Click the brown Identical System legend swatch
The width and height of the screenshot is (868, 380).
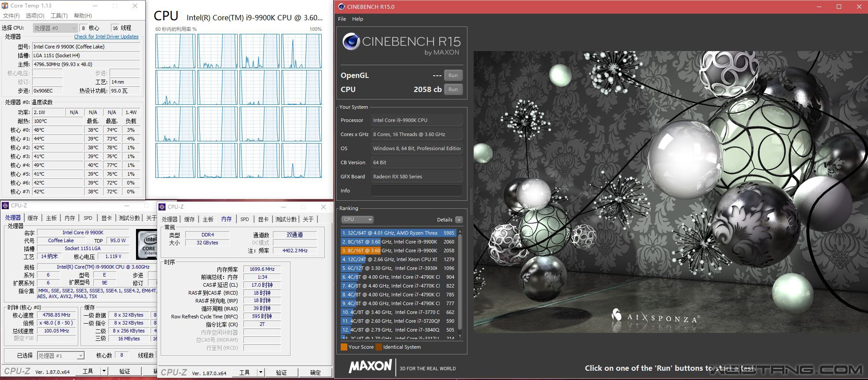pos(379,347)
